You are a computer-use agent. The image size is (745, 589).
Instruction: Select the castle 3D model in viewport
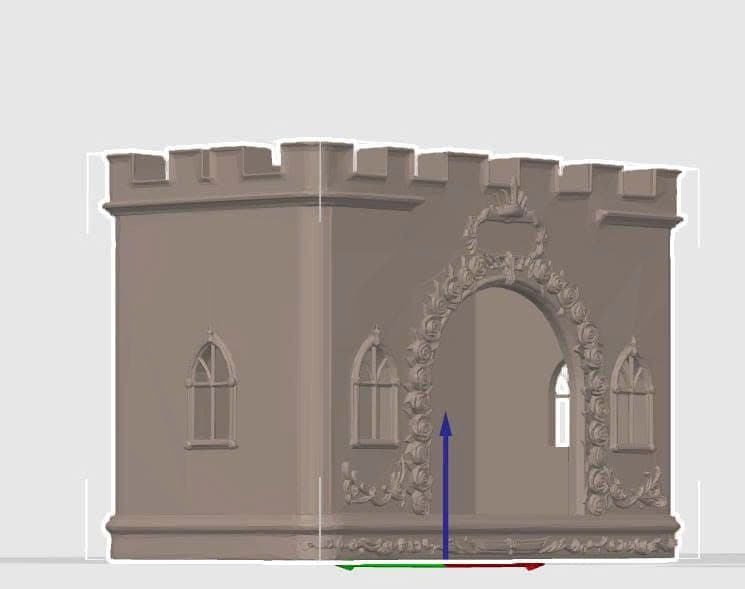[393, 351]
